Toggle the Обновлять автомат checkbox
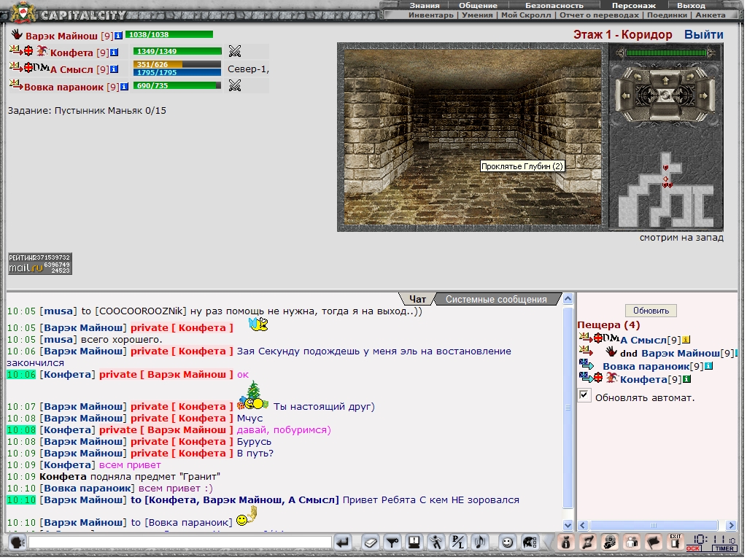The image size is (747, 560). (x=584, y=395)
